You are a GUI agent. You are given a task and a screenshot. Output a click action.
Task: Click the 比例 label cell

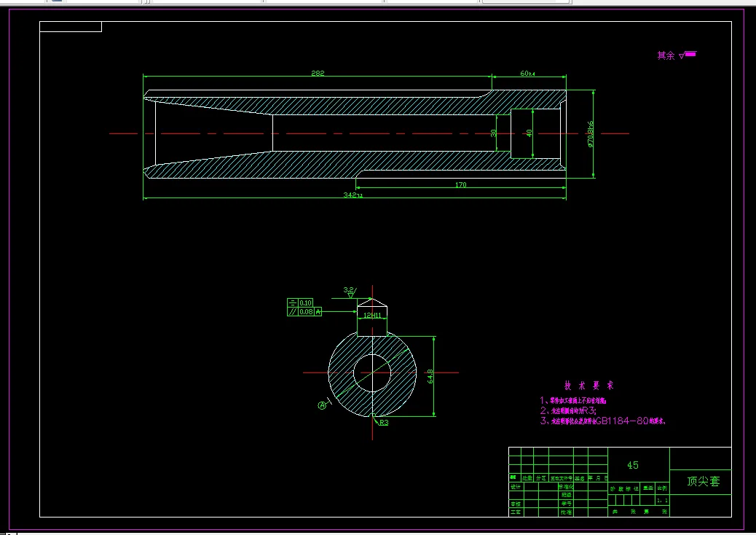pyautogui.click(x=663, y=488)
